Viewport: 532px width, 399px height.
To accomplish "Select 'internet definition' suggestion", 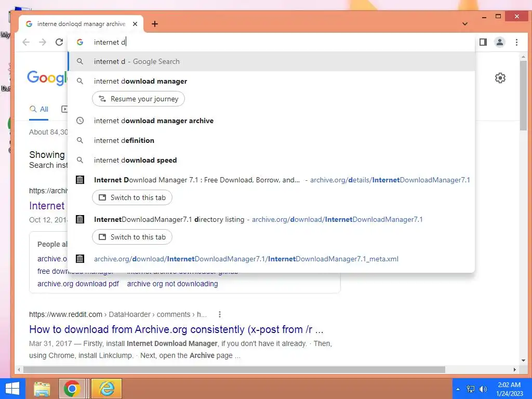I will 271,140.
